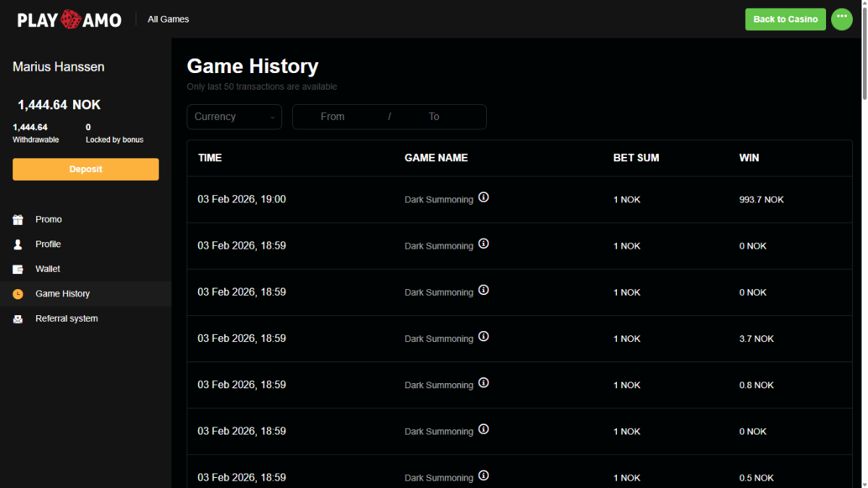Open the From date picker

[333, 116]
